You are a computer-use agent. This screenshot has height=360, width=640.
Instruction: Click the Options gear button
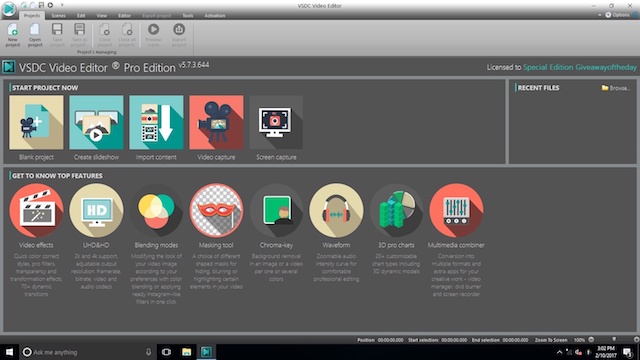[617, 15]
